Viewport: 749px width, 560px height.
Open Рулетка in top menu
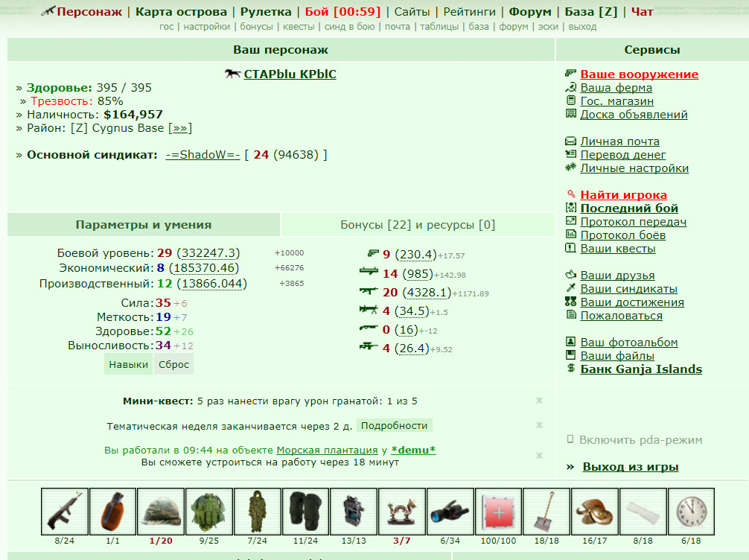click(266, 11)
